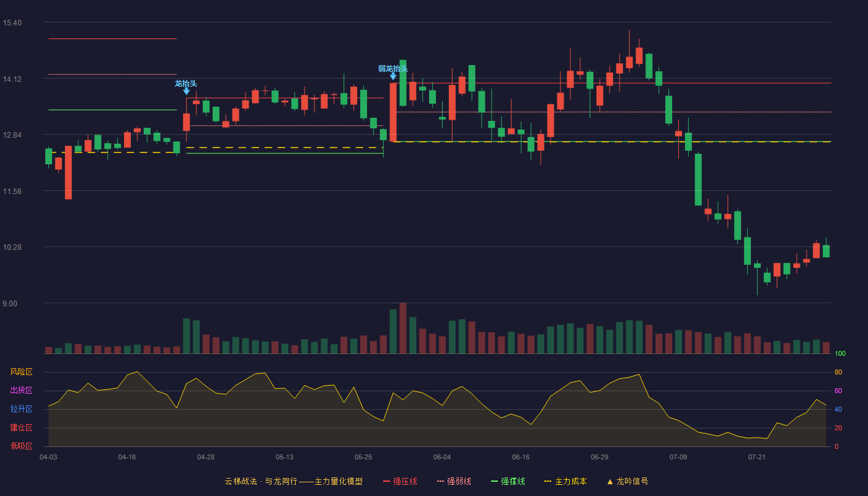Image resolution: width=868 pixels, height=496 pixels.
Task: Click the 12.84 price axis label
Action: pos(12,135)
